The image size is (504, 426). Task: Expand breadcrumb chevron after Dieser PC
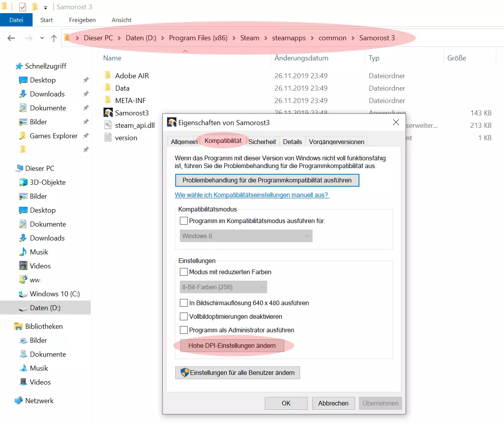(x=119, y=38)
